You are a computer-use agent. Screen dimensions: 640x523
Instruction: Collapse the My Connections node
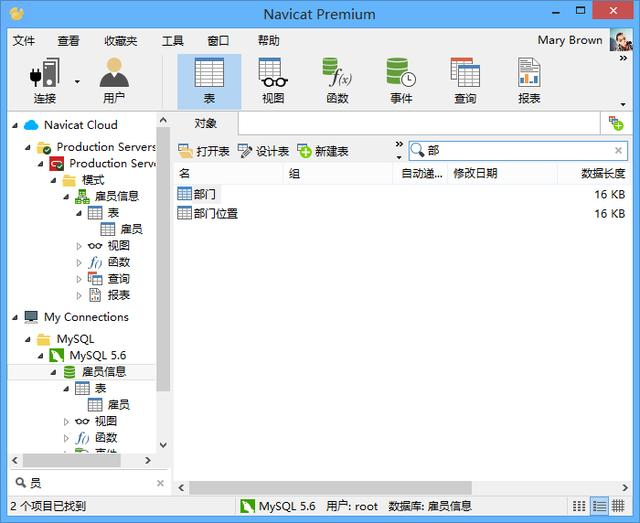click(15, 317)
